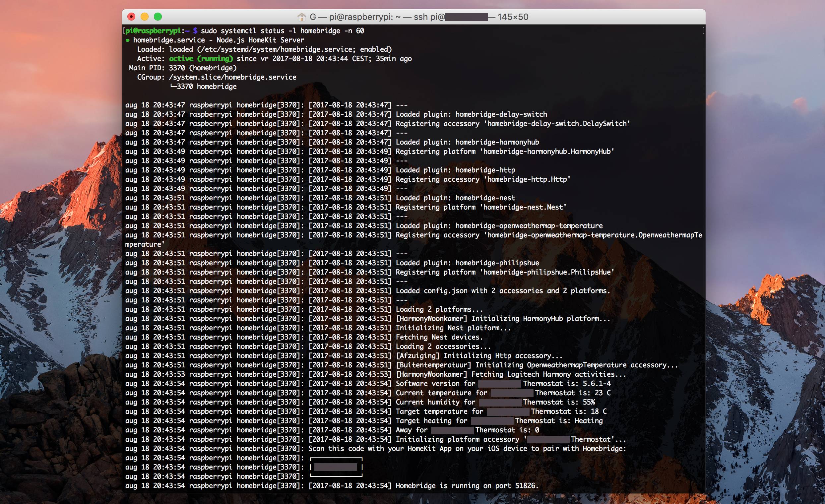Click the green status dot before homebridge.service
This screenshot has width=825, height=504.
[x=127, y=40]
